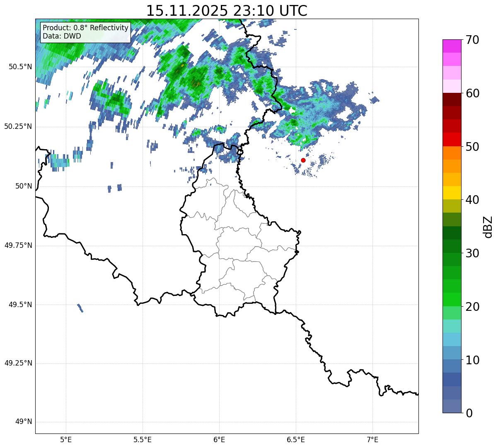Click the 50.25°N latitude label

[18, 126]
